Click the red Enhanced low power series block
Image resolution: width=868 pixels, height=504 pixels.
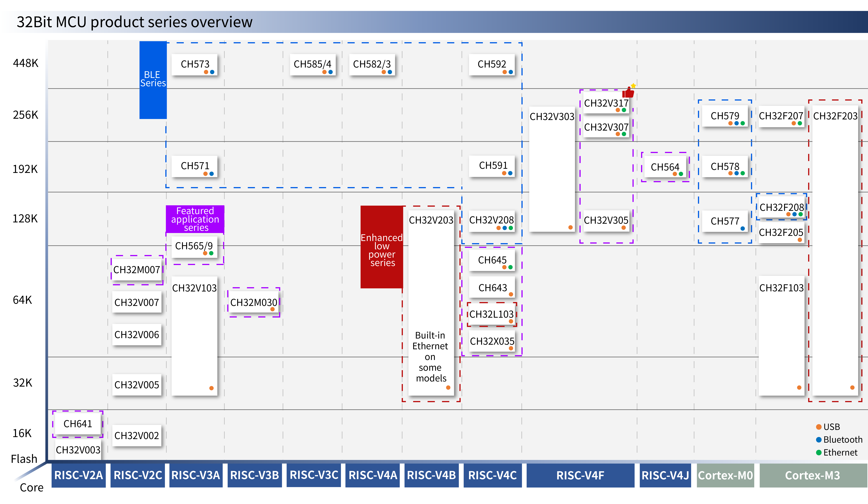pyautogui.click(x=382, y=247)
